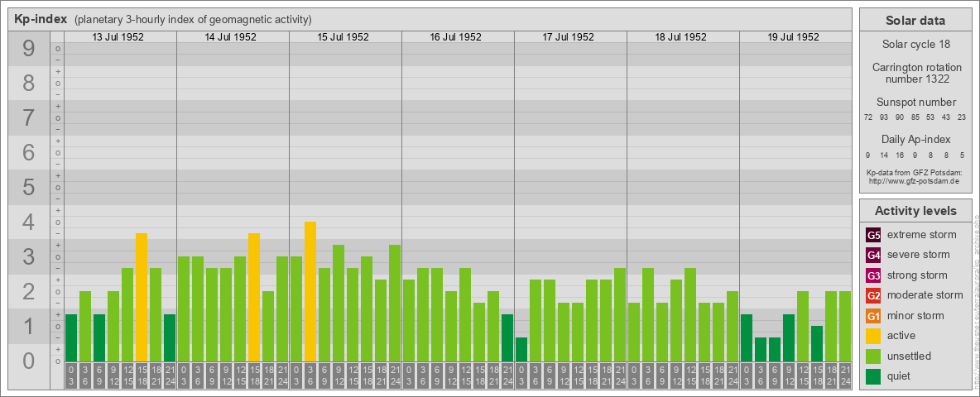Click the tall yellow bar on 15 Jul 1952

click(310, 291)
